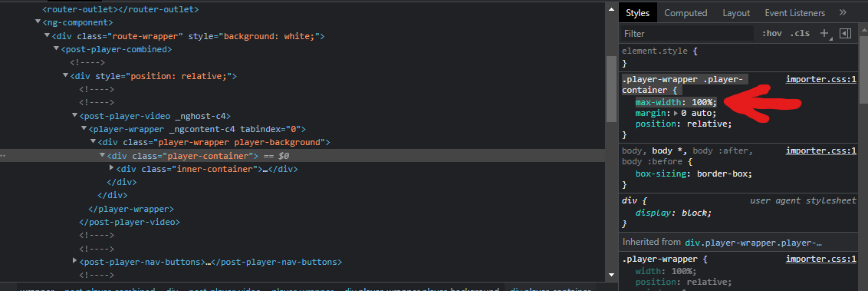This screenshot has height=291, width=868.
Task: Click the post-player-combined breadcrumb
Action: 110,289
